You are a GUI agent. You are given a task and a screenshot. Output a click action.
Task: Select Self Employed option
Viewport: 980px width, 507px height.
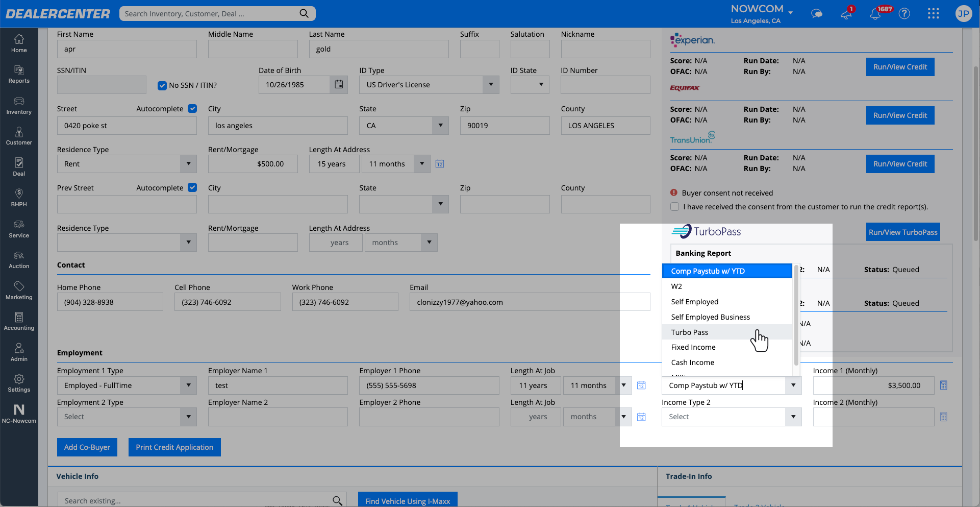[x=727, y=302]
